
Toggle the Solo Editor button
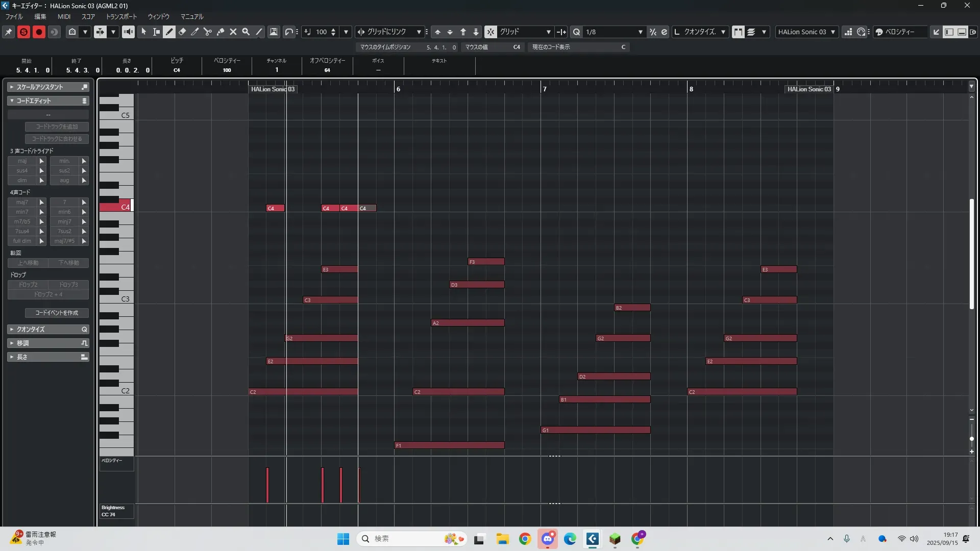coord(23,32)
